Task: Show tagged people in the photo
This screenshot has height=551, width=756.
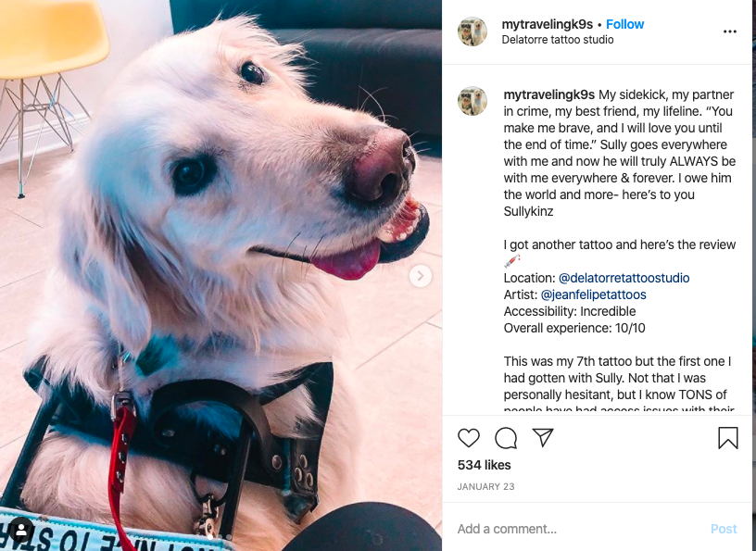Action: pos(21,530)
